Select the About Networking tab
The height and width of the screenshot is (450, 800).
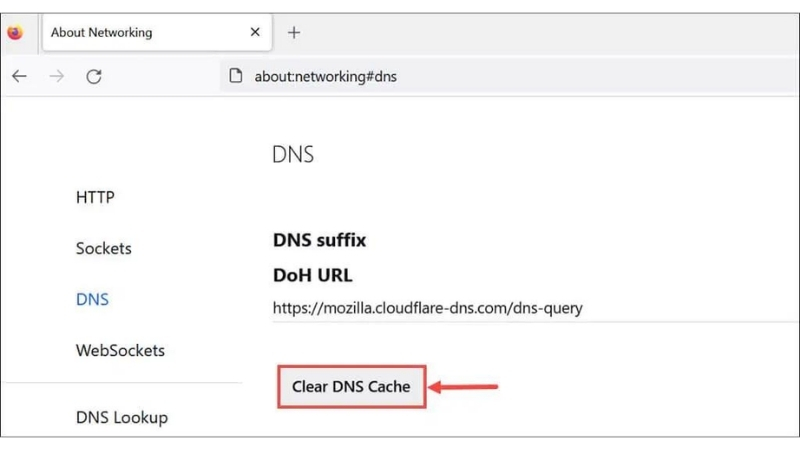pos(157,33)
